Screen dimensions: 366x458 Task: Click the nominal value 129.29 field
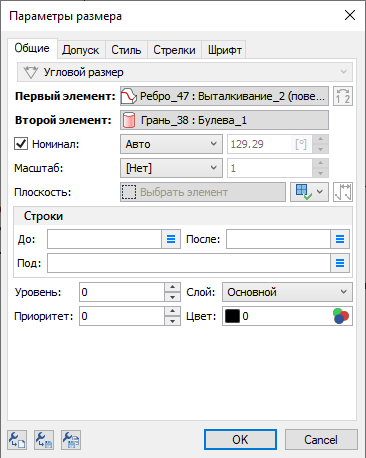[260, 144]
